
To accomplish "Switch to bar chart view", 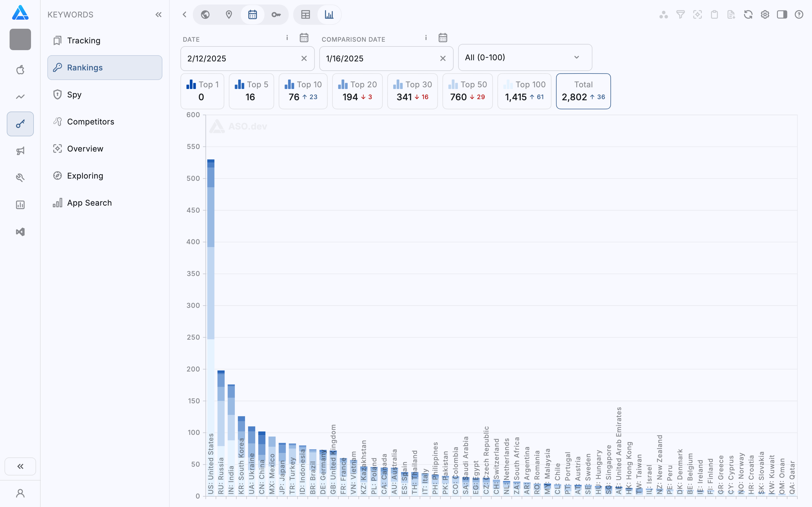I will tap(329, 14).
